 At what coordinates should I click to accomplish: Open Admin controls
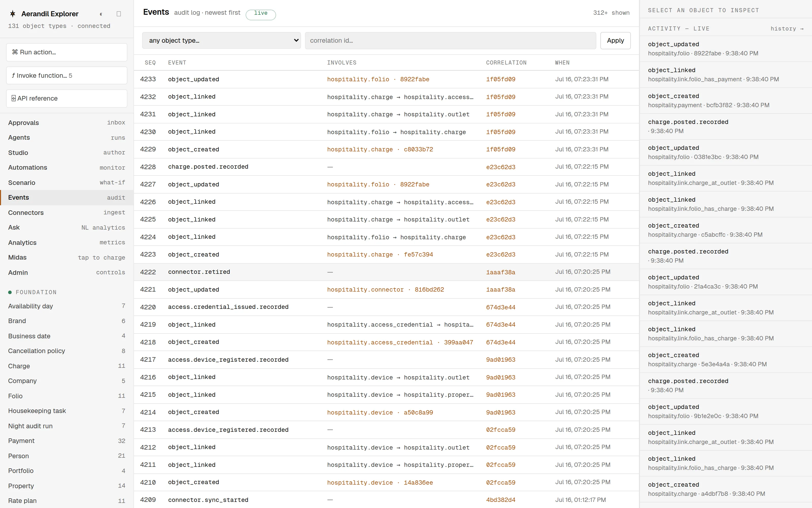66,272
